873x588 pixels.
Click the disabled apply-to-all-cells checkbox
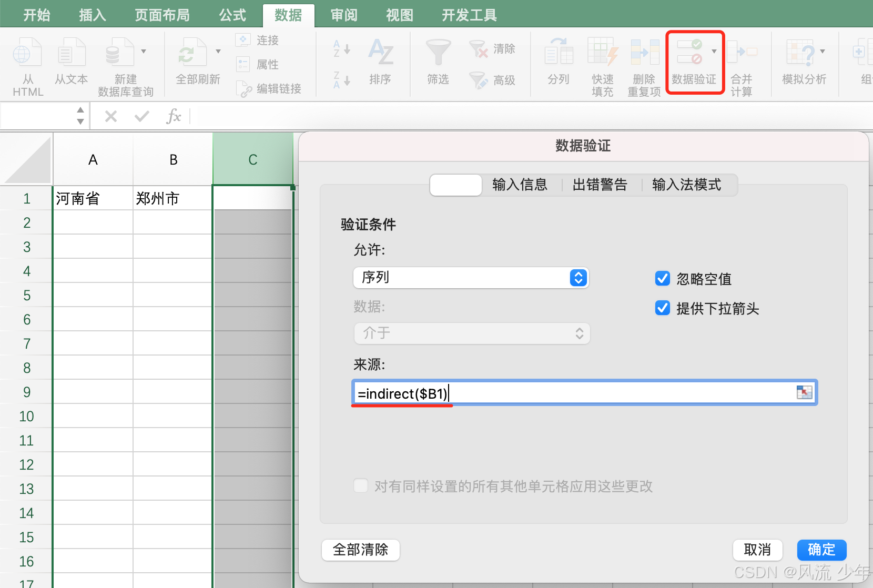pos(361,485)
